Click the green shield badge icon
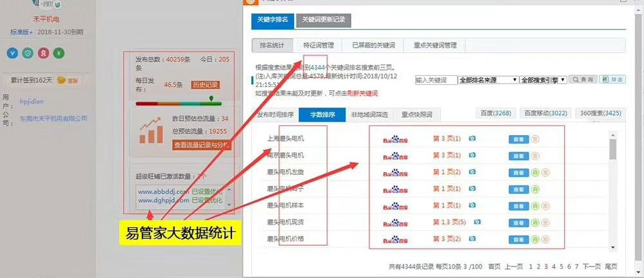The height and width of the screenshot is (278, 644). tap(28, 53)
